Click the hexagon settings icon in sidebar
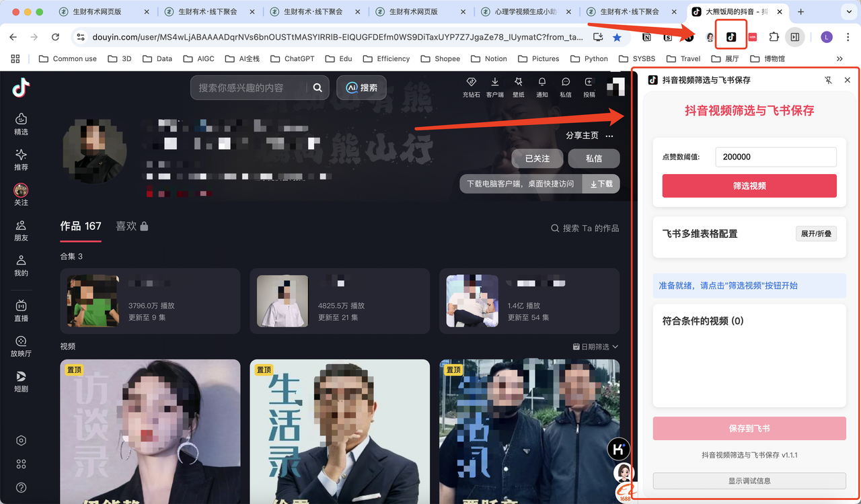This screenshot has width=861, height=504. click(21, 441)
